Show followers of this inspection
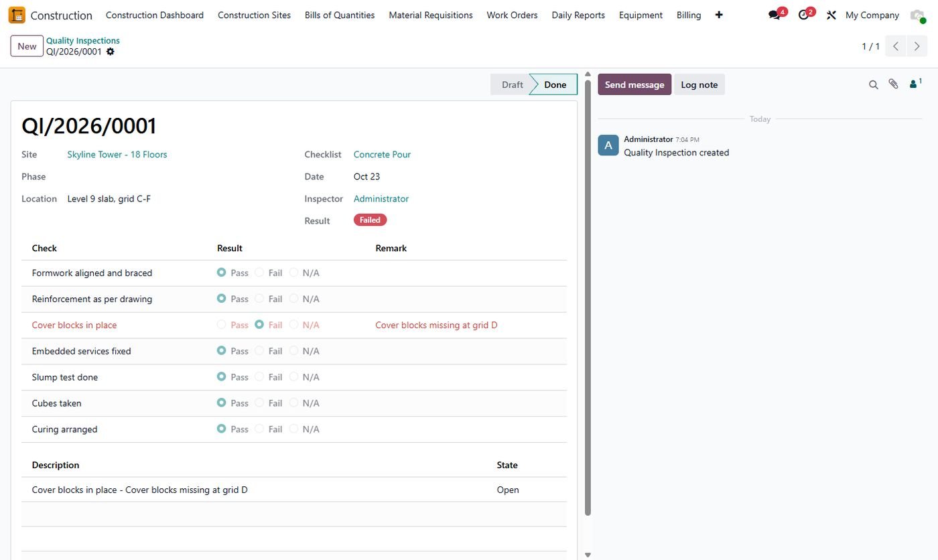This screenshot has height=560, width=938. coord(915,84)
